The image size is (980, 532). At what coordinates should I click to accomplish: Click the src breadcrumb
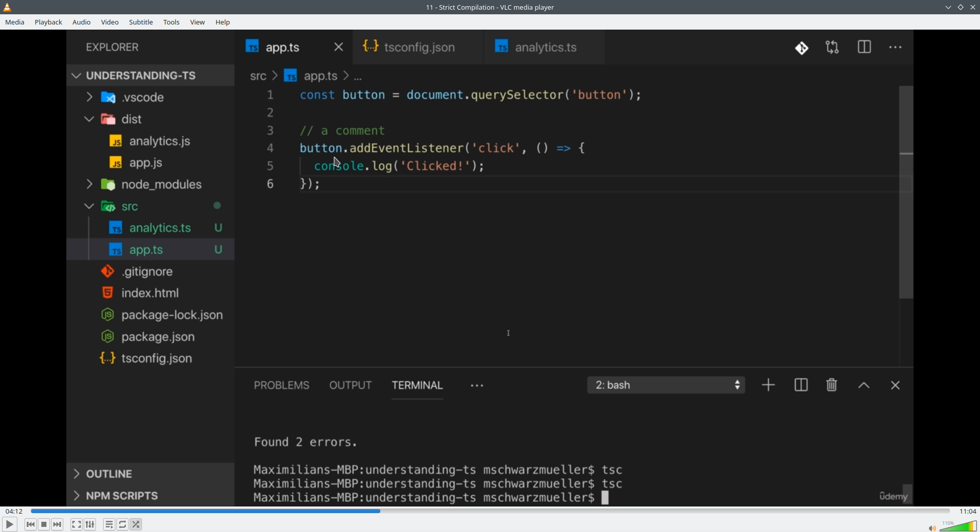click(x=258, y=77)
